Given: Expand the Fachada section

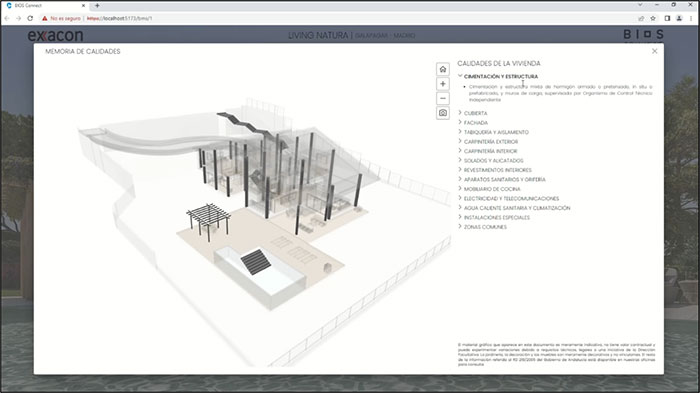Looking at the screenshot, I should 473,122.
